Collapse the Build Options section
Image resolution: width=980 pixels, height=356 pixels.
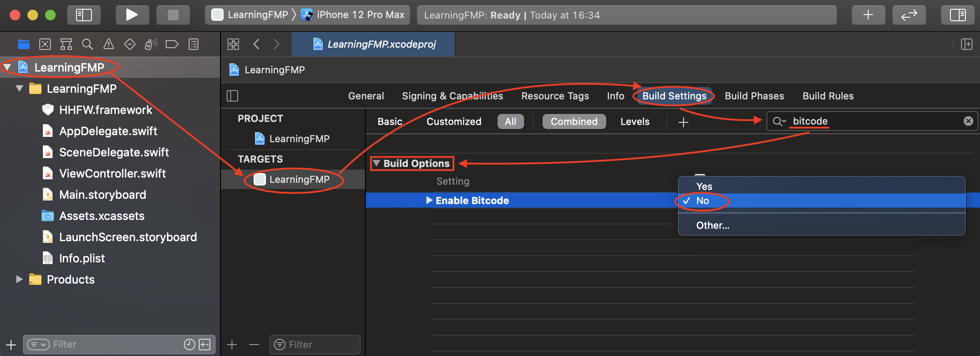pos(376,163)
